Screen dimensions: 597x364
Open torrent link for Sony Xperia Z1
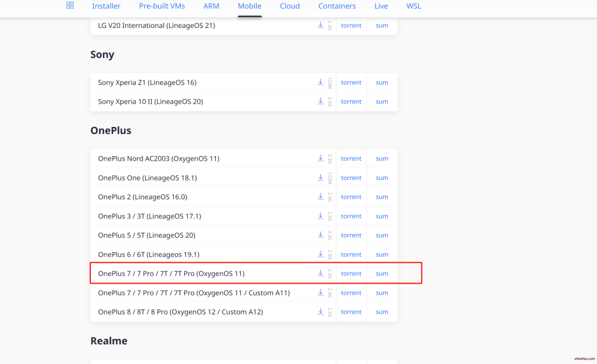(x=351, y=83)
